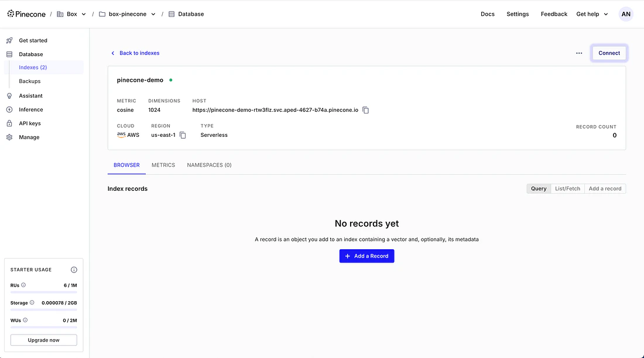Screen dimensions: 644x358
Task: Click the Add a Record button
Action: 366,256
